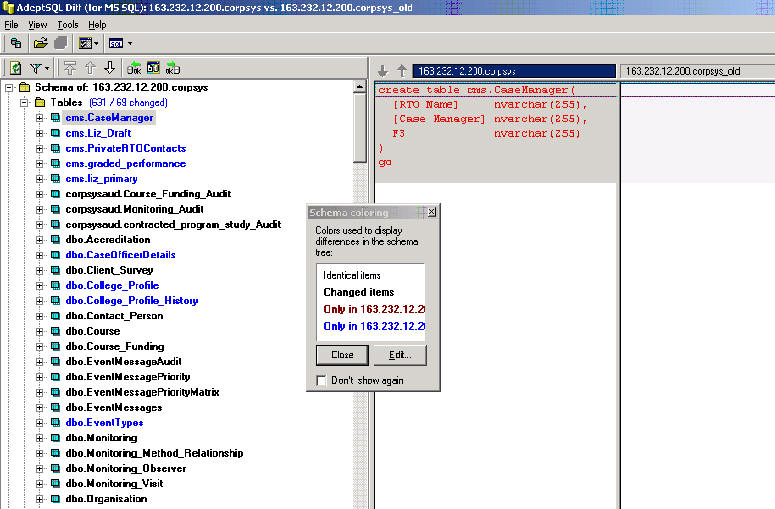This screenshot has width=775, height=509.
Task: Click the table icon next to dbo.EventMessages
Action: [x=56, y=407]
